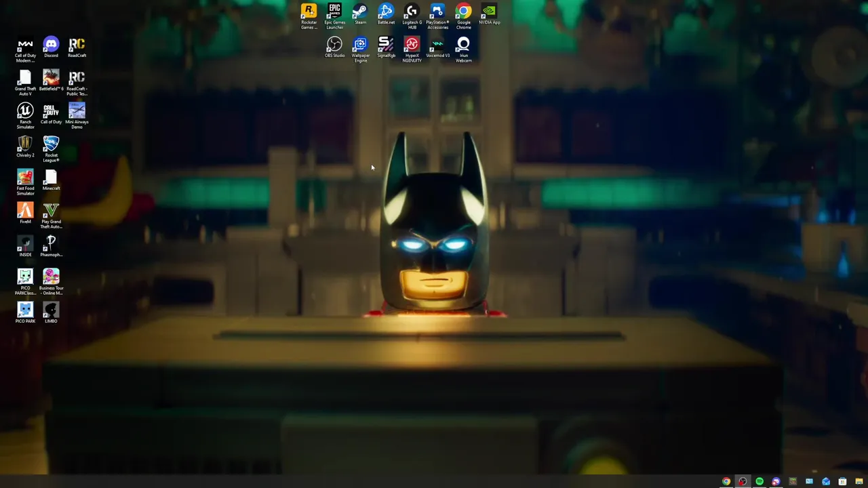The width and height of the screenshot is (868, 488).
Task: Open the HyperX NGENUITY desktop icon
Action: (412, 49)
